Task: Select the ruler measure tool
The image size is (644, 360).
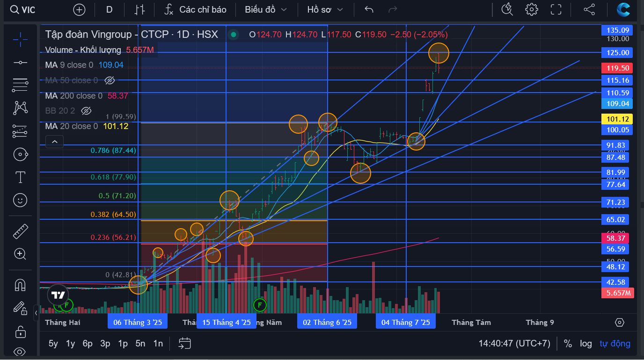Action: [20, 231]
